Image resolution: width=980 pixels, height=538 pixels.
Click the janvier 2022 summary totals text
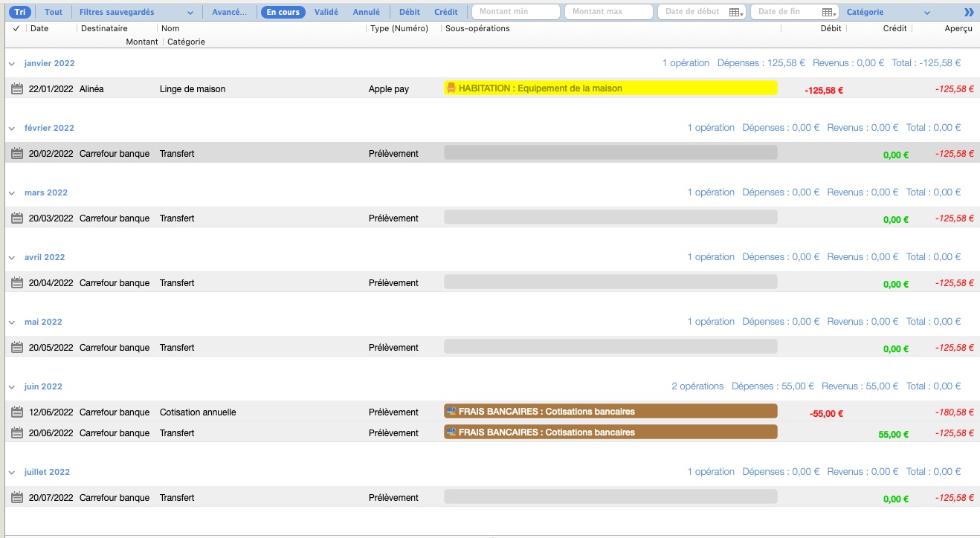point(812,63)
